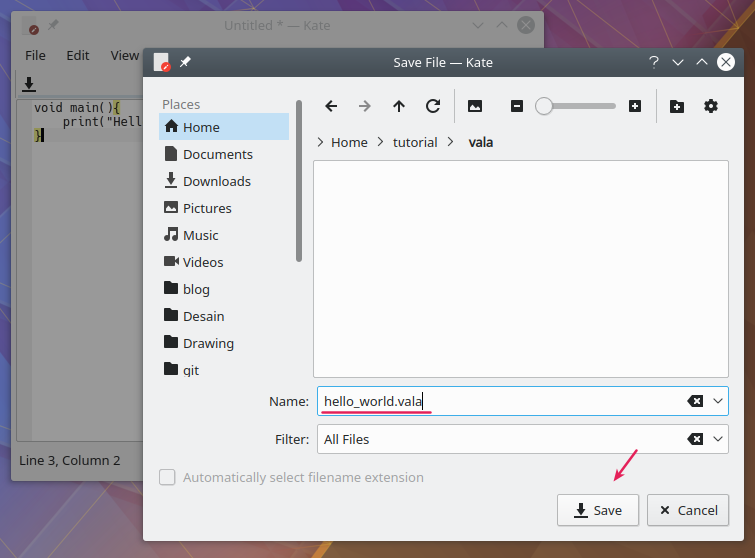The image size is (755, 558).
Task: Go back to the previous folder
Action: click(x=331, y=106)
